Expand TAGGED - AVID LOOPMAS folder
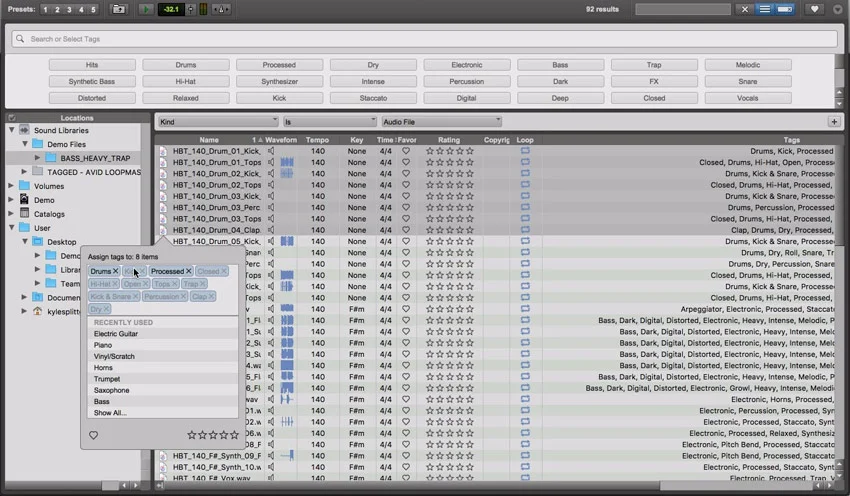The image size is (850, 496). tap(24, 172)
